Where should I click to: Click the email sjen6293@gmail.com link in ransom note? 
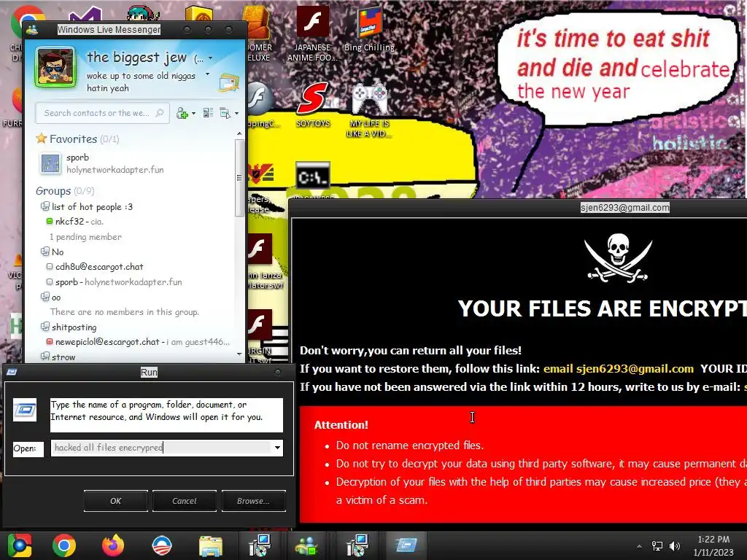pos(619,368)
